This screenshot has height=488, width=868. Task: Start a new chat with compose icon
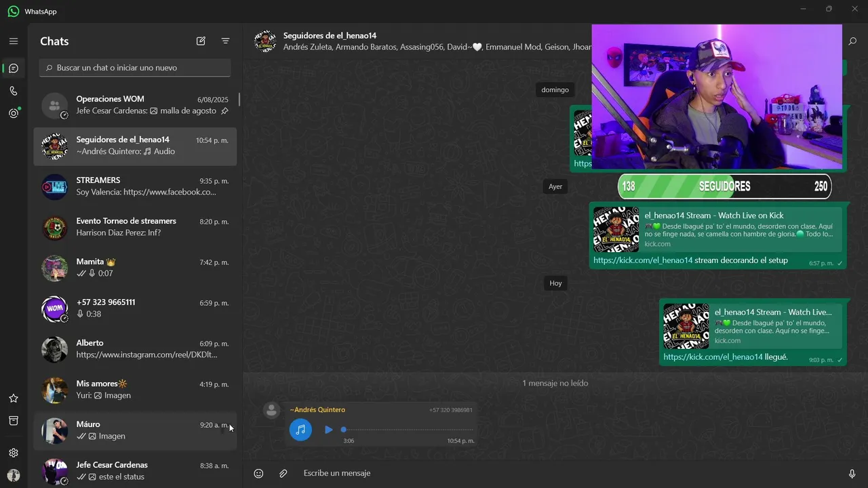201,41
